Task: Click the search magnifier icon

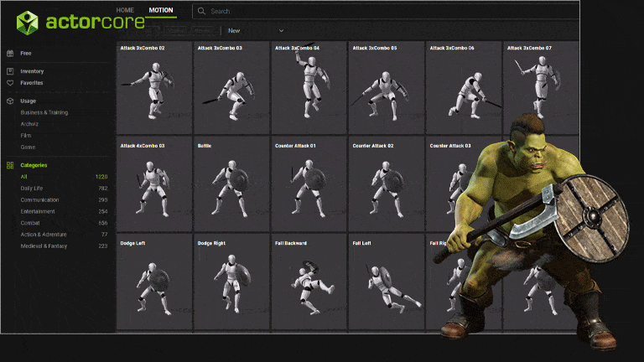Action: [201, 11]
